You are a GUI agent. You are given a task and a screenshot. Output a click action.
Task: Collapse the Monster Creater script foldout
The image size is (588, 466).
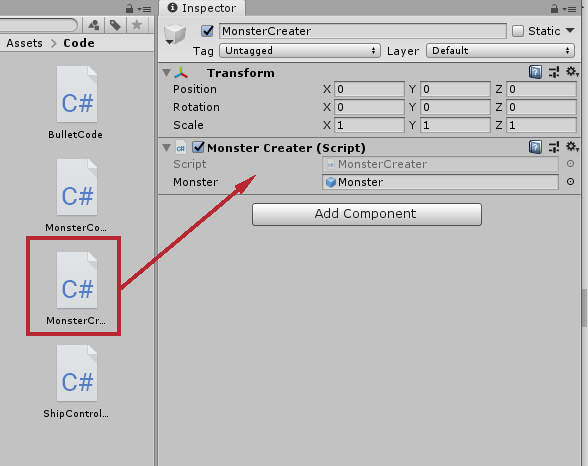[x=167, y=148]
